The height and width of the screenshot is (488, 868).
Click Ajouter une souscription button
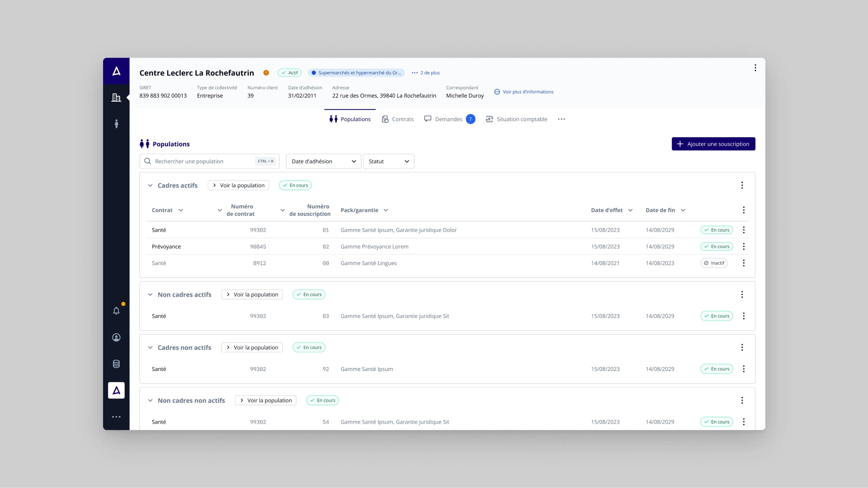pyautogui.click(x=713, y=144)
